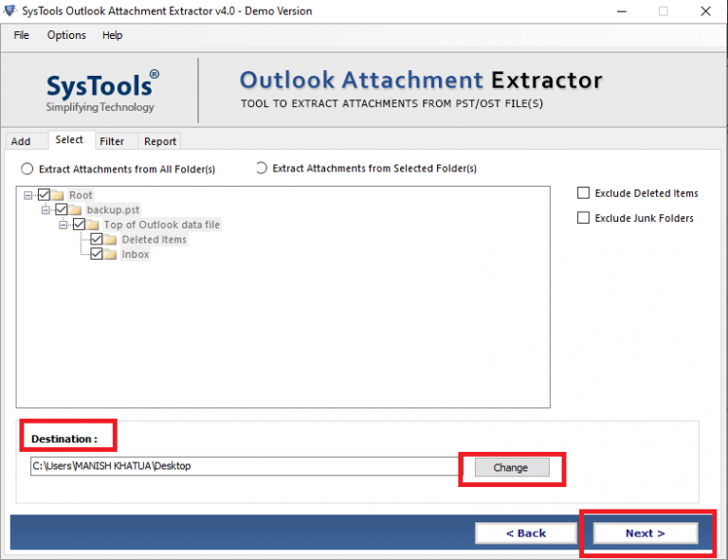Click the backup.pst folder icon
The image size is (728, 560).
click(77, 209)
